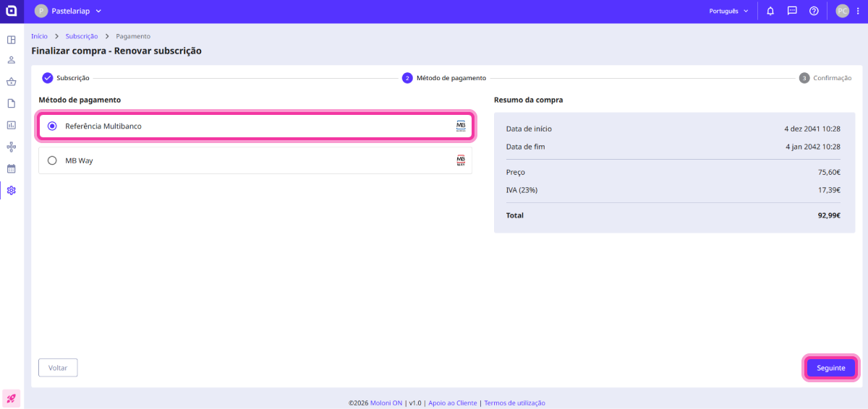868x409 pixels.
Task: Click the Multibanco logo icon
Action: 461,126
